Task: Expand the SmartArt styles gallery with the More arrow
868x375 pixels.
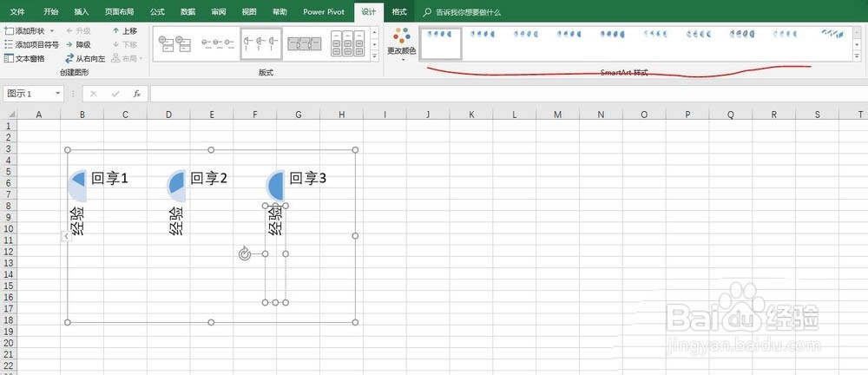Action: point(858,56)
